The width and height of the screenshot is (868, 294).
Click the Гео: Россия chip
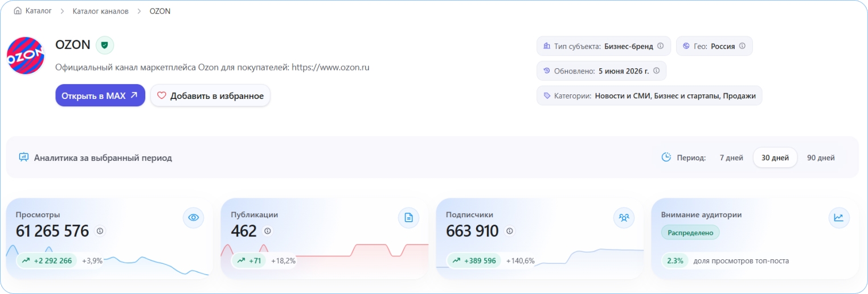coord(714,46)
